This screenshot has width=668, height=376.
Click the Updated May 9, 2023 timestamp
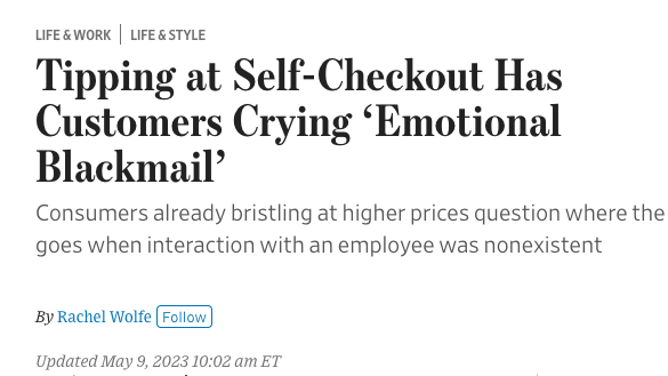coord(158,361)
